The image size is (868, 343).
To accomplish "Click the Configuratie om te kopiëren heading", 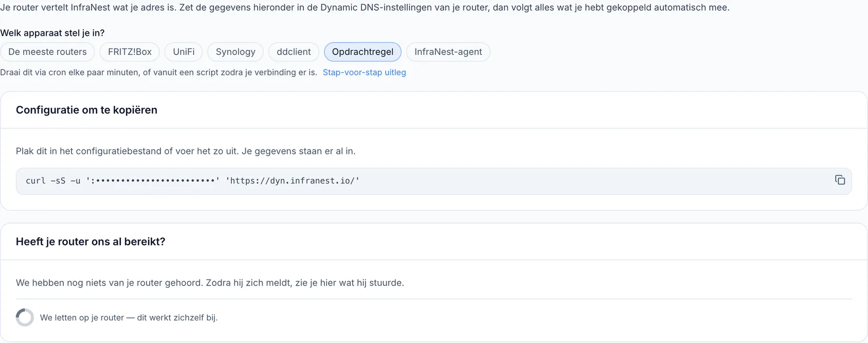I will (x=86, y=110).
